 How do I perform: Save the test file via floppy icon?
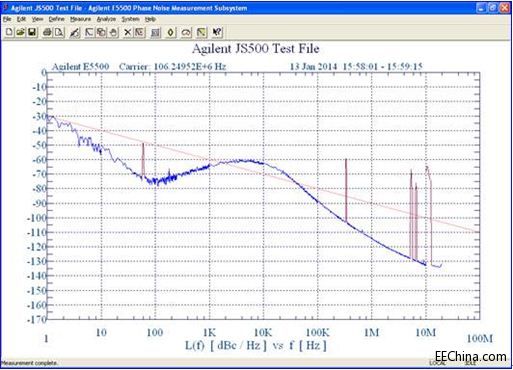[32, 32]
